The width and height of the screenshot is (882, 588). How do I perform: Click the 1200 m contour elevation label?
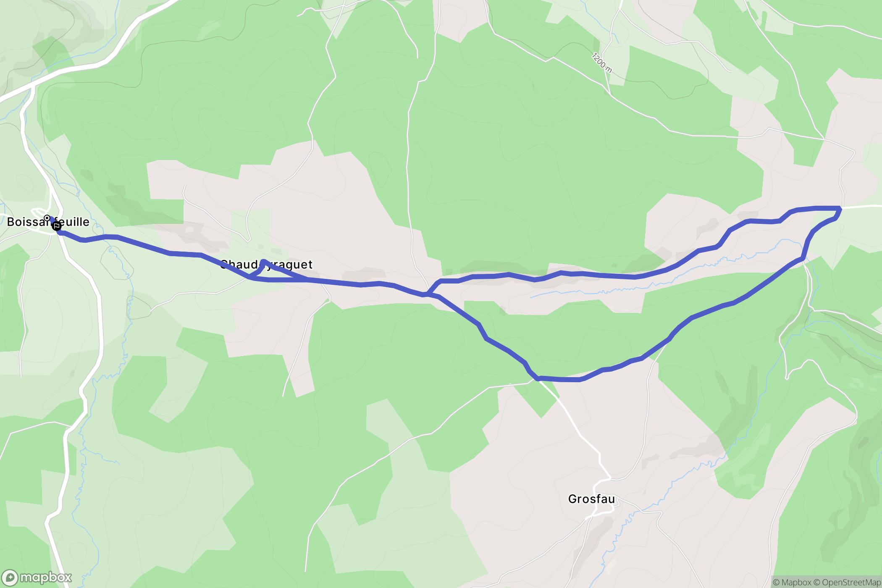click(602, 63)
